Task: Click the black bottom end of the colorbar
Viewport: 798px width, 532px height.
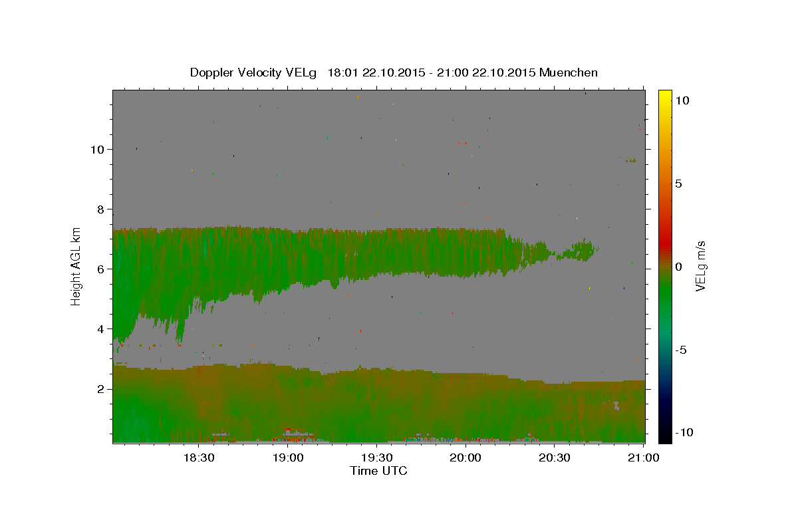Action: 664,436
